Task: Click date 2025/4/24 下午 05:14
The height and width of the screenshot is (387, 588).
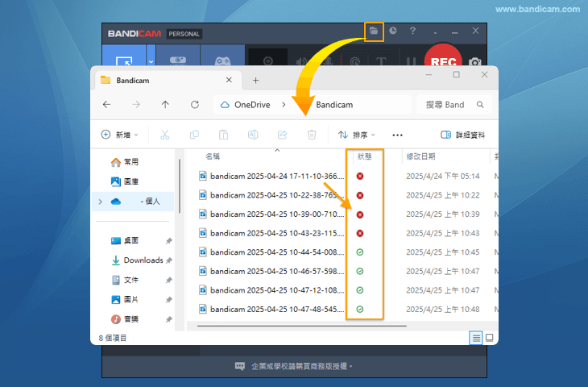Action: (x=442, y=176)
